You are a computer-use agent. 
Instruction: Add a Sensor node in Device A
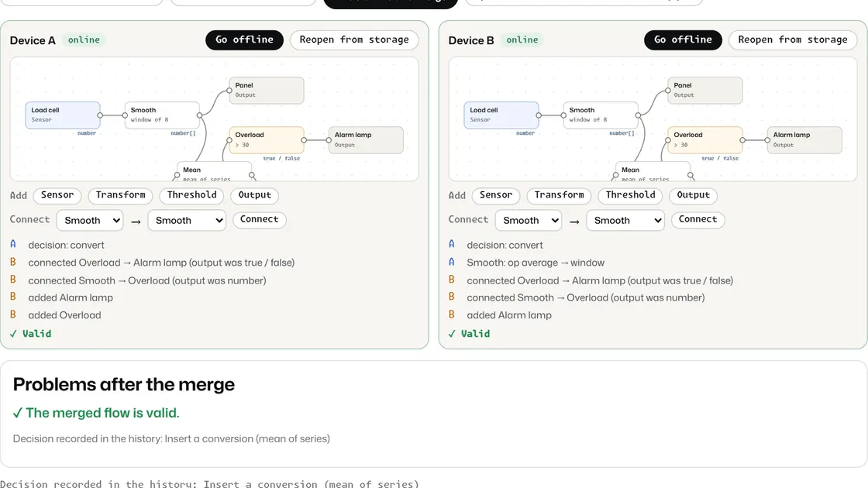tap(57, 195)
